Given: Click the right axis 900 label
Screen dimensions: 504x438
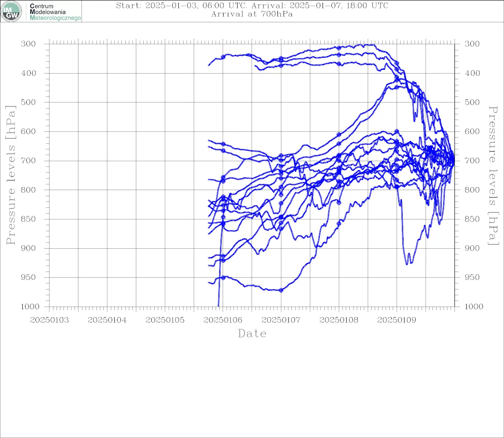Looking at the screenshot, I should tap(472, 248).
